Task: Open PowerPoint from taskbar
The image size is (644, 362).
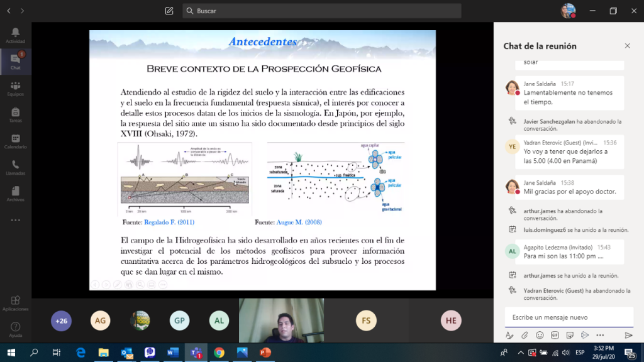Action: [265, 353]
